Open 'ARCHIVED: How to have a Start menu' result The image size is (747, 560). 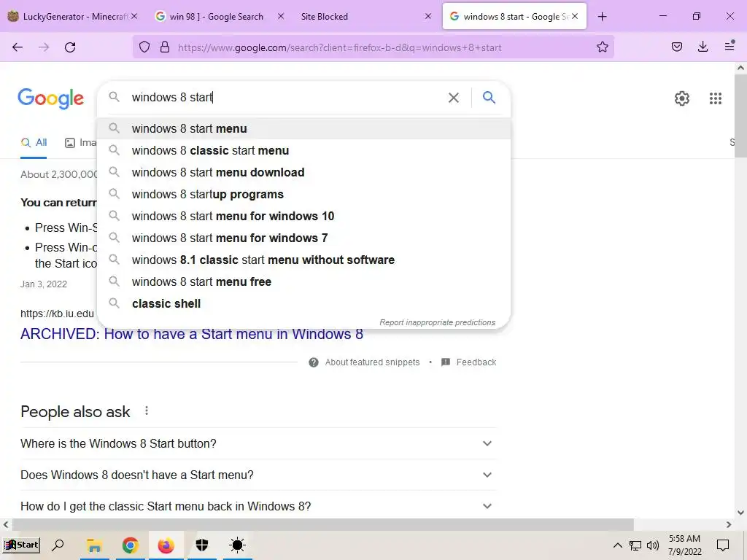[192, 334]
